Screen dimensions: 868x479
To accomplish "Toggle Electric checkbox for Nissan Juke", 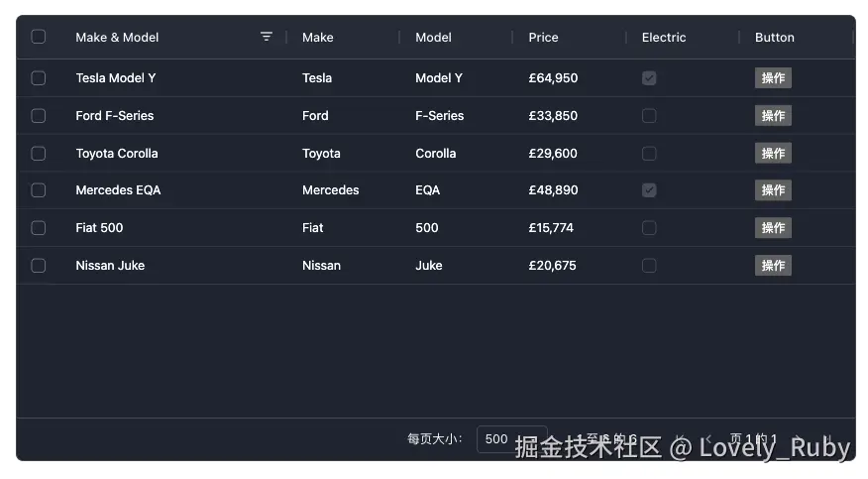I will [649, 266].
